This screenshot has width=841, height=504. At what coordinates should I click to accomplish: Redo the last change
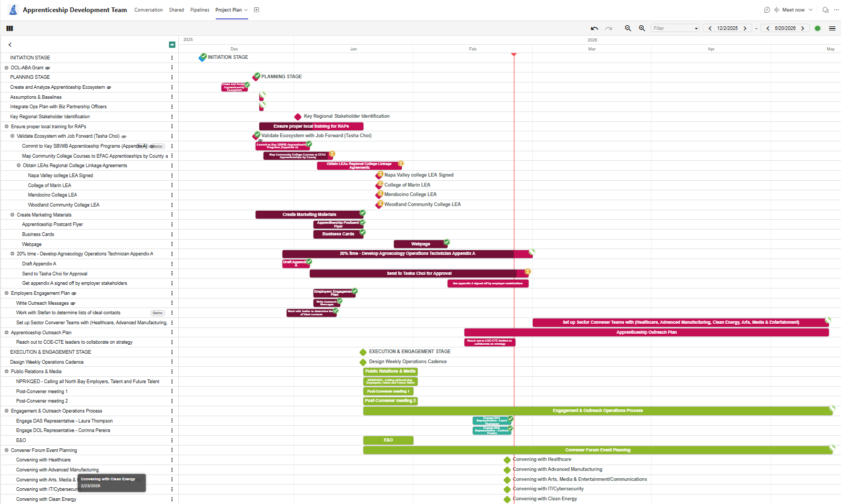609,28
